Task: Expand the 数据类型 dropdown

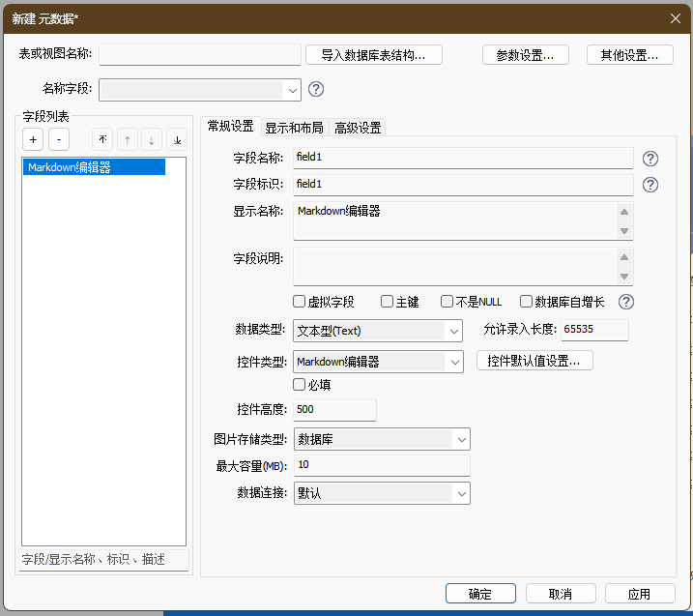Action: coord(454,331)
